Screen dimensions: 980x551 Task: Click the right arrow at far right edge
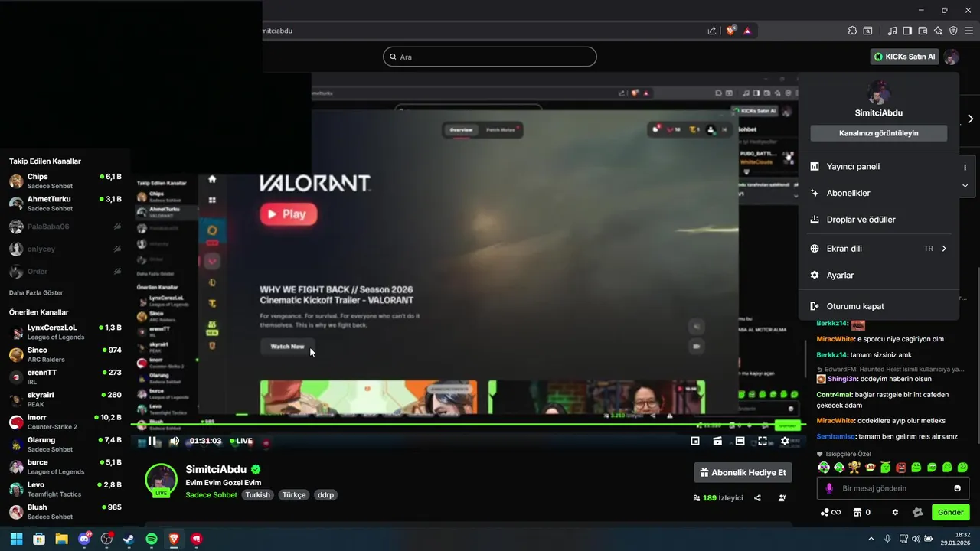(x=970, y=119)
